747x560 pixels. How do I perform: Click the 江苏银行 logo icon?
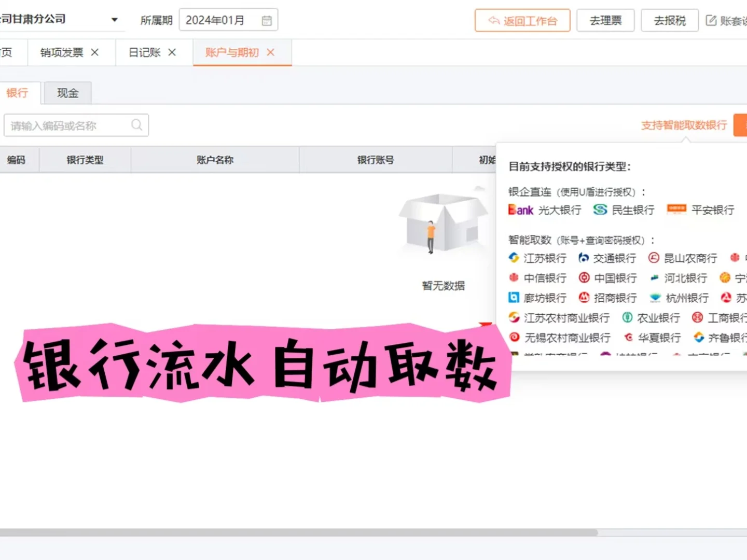[514, 258]
